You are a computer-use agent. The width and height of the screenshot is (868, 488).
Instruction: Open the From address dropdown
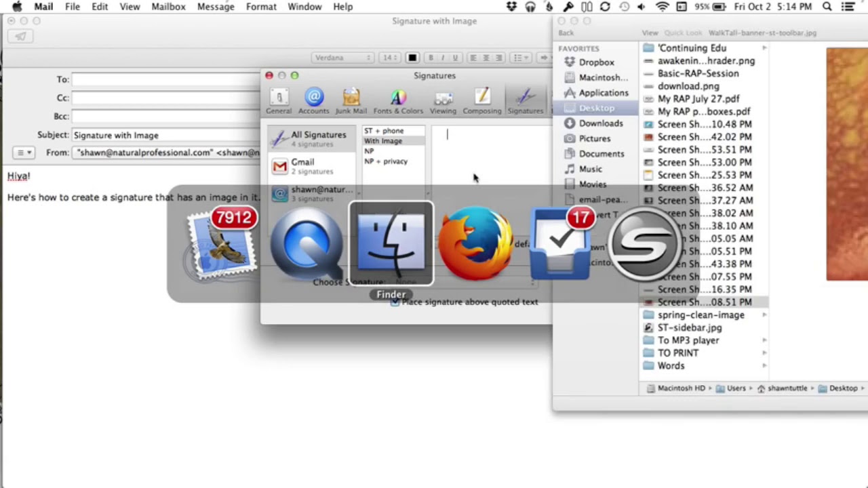(167, 152)
